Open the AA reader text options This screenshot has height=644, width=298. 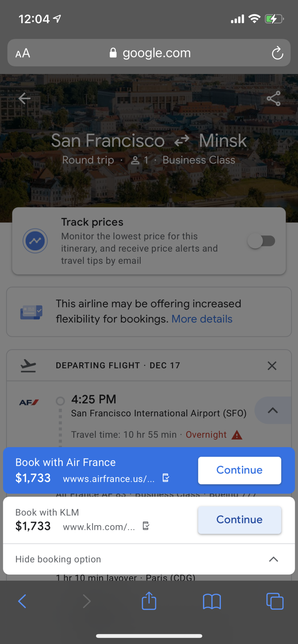pyautogui.click(x=23, y=53)
